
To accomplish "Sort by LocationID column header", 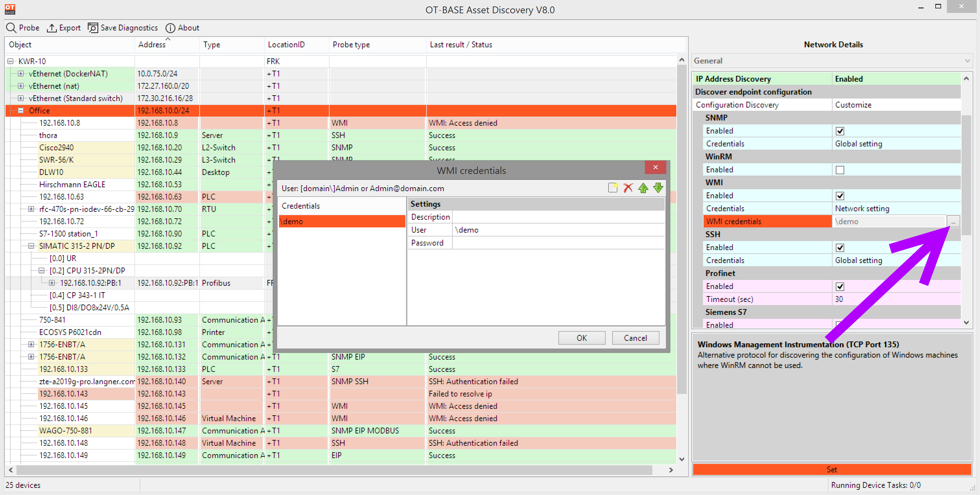I will click(x=296, y=44).
